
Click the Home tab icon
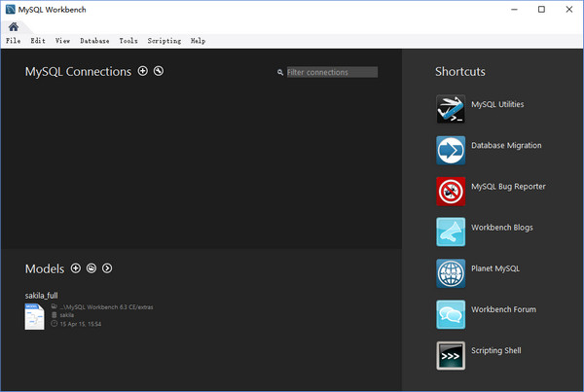coord(14,27)
